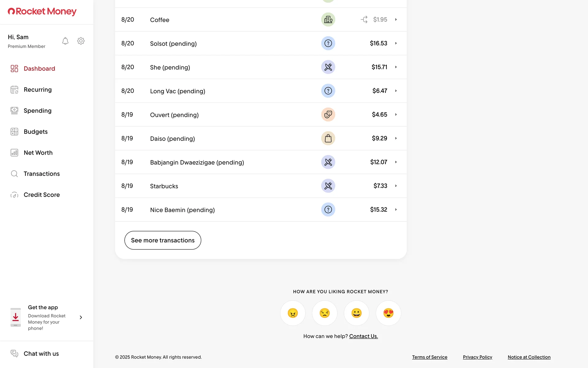Image resolution: width=588 pixels, height=368 pixels.
Task: Click the Ouvert entertainment masks category icon
Action: [328, 115]
